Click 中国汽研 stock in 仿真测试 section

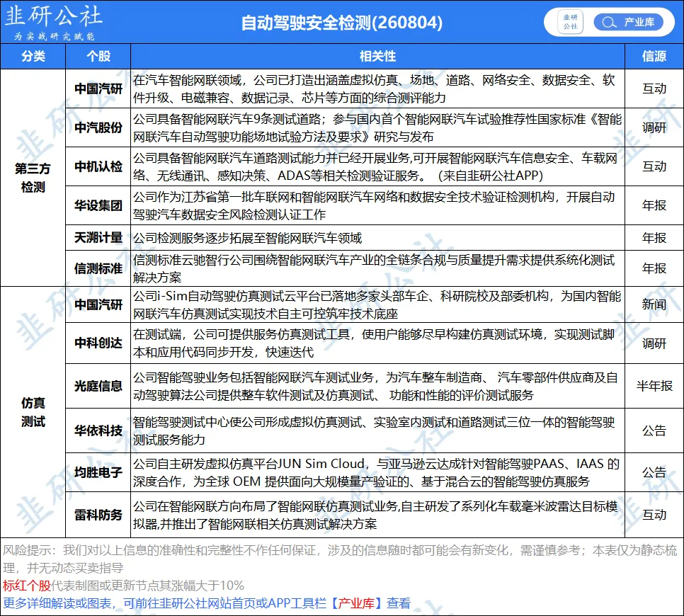[x=98, y=304]
